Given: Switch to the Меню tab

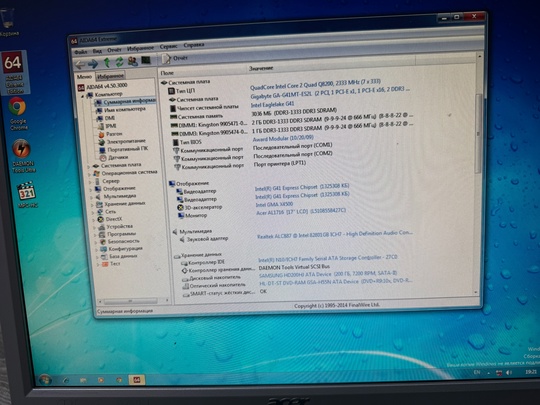Looking at the screenshot, I should pos(84,77).
